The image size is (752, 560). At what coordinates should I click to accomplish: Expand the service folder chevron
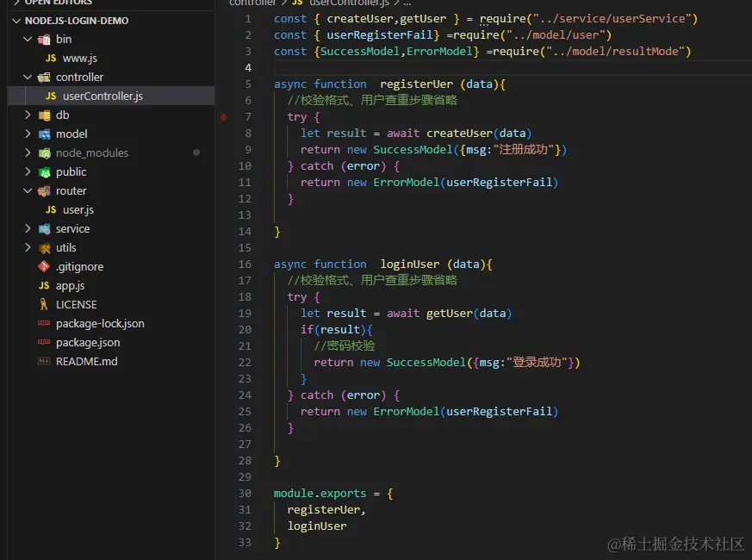pos(28,229)
